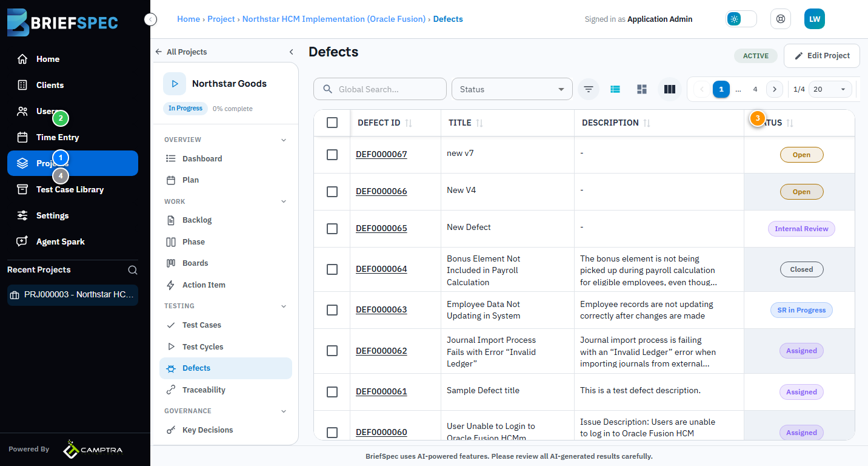Click the BriefSpec logo
This screenshot has height=466, width=868.
click(x=62, y=22)
